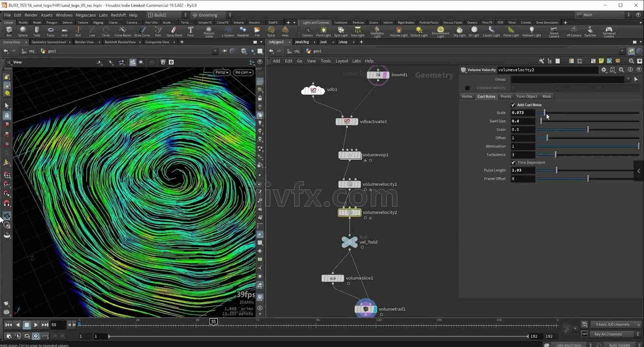
Task: Add a Switcher from the shelf
Action: 590,31
